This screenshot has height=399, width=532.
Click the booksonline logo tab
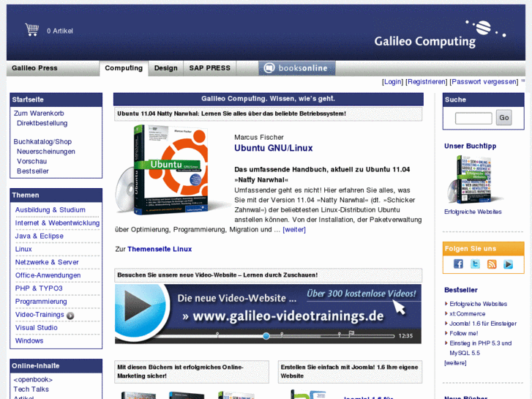[297, 68]
